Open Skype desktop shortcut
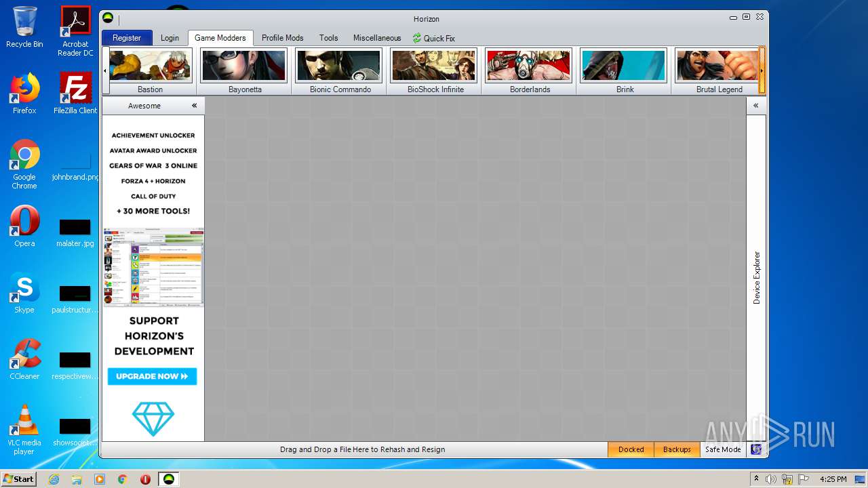This screenshot has height=488, width=868. click(24, 293)
